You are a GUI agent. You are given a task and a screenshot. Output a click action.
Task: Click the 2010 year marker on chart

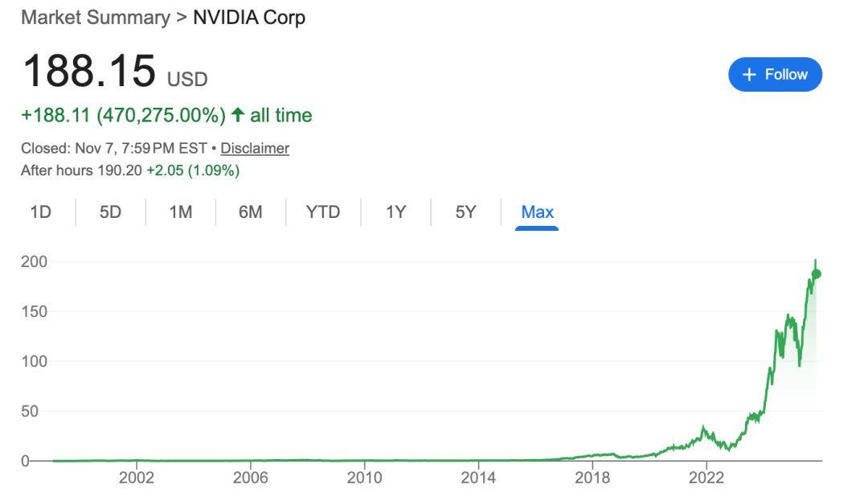tap(365, 478)
